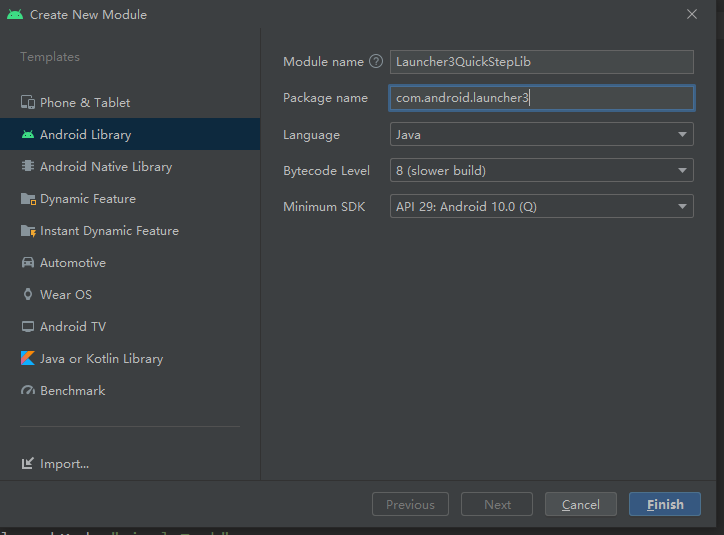Click the Instant Dynamic Feature folder icon
This screenshot has width=724, height=535.
click(28, 230)
